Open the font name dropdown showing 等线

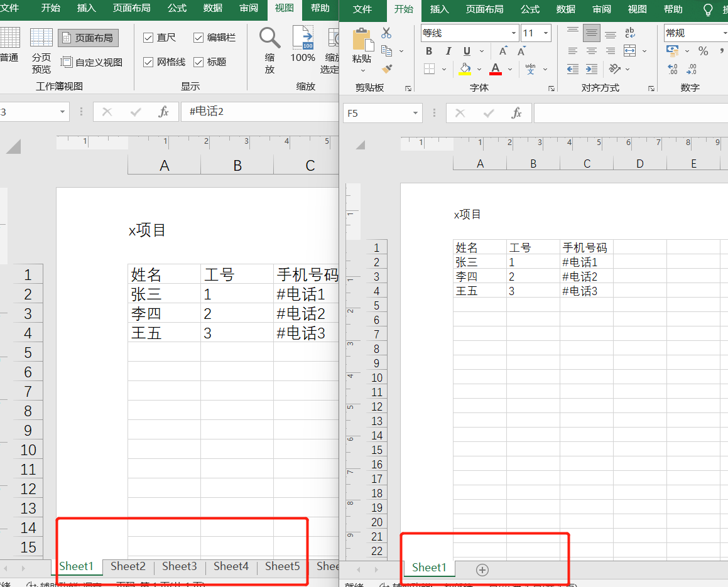514,33
